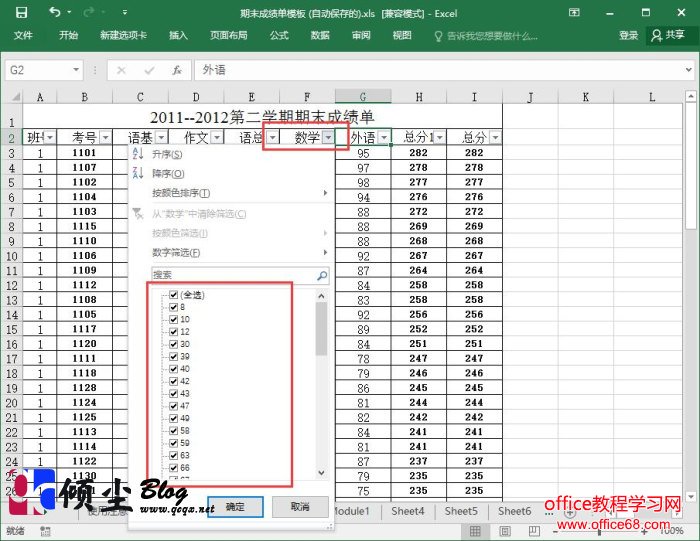
Task: Open the 班 column filter dropdown
Action: tap(50, 137)
